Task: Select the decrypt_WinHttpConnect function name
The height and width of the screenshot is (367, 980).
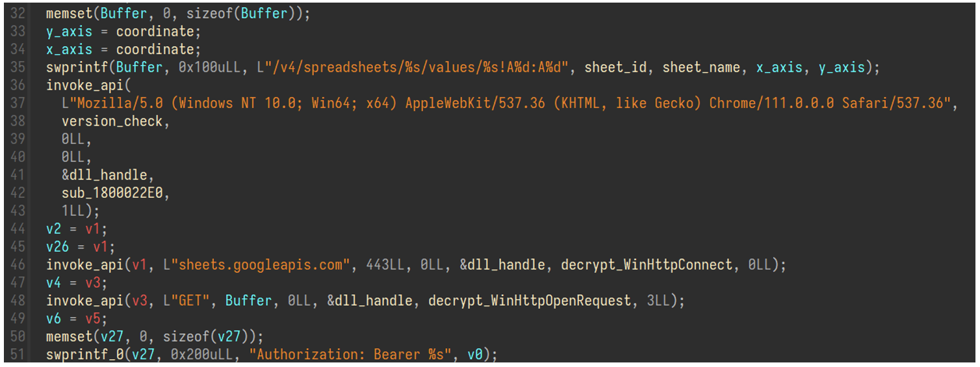Action: pos(645,265)
